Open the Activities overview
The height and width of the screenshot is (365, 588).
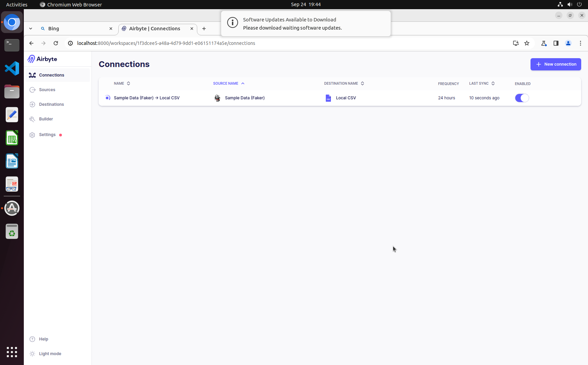(x=17, y=4)
